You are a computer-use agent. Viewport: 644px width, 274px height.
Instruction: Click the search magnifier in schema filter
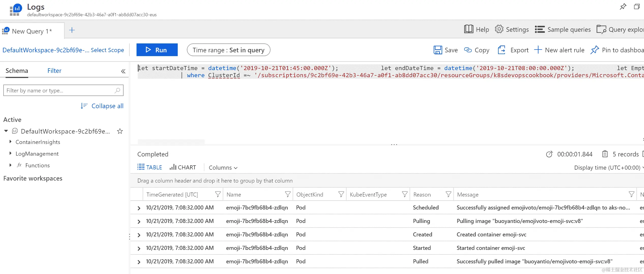117,90
